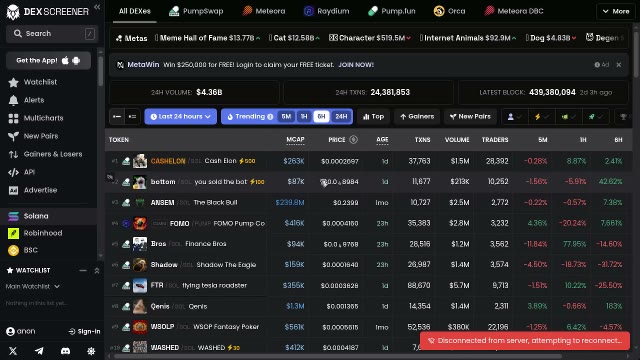The height and width of the screenshot is (360, 640).
Task: Switch to the compact row view toggle
Action: [117, 117]
